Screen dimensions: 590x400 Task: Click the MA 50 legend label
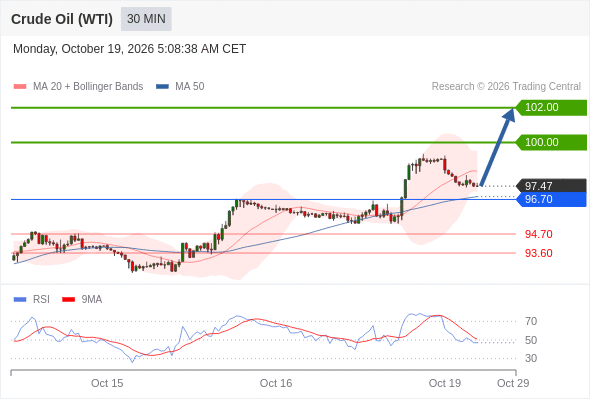click(190, 87)
